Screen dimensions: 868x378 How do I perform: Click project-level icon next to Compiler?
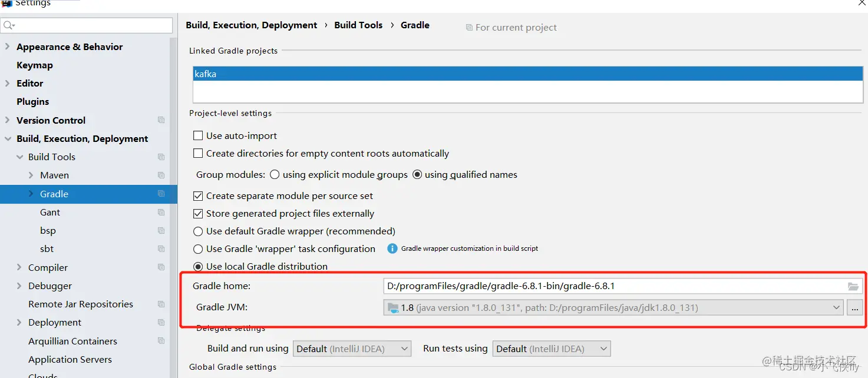click(x=161, y=267)
